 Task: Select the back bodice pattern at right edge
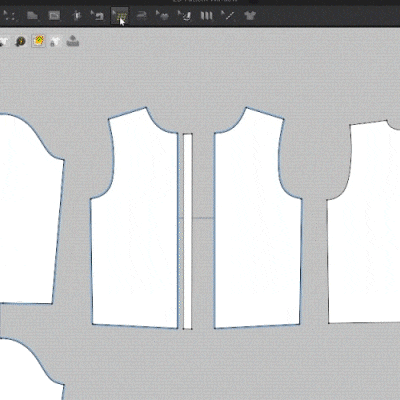click(x=363, y=222)
